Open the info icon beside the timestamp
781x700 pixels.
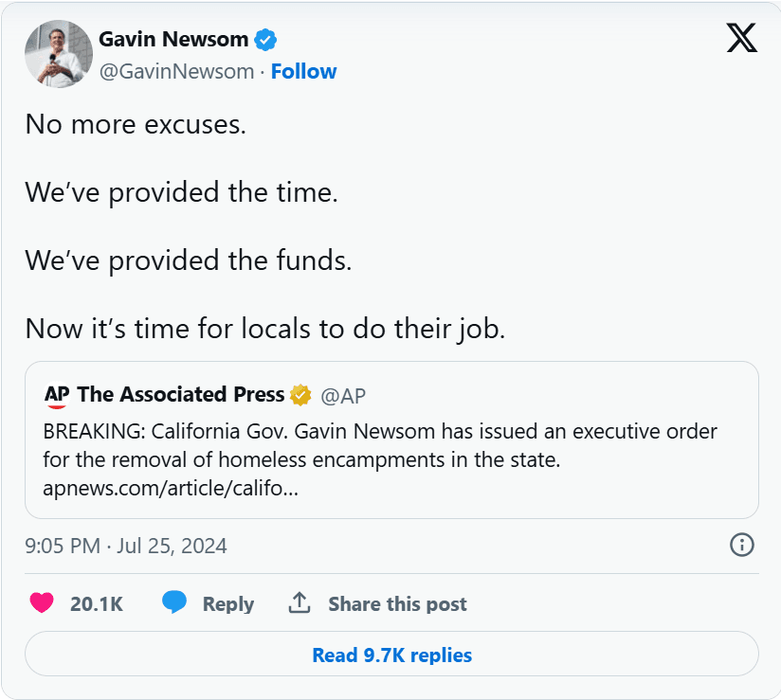(x=741, y=545)
